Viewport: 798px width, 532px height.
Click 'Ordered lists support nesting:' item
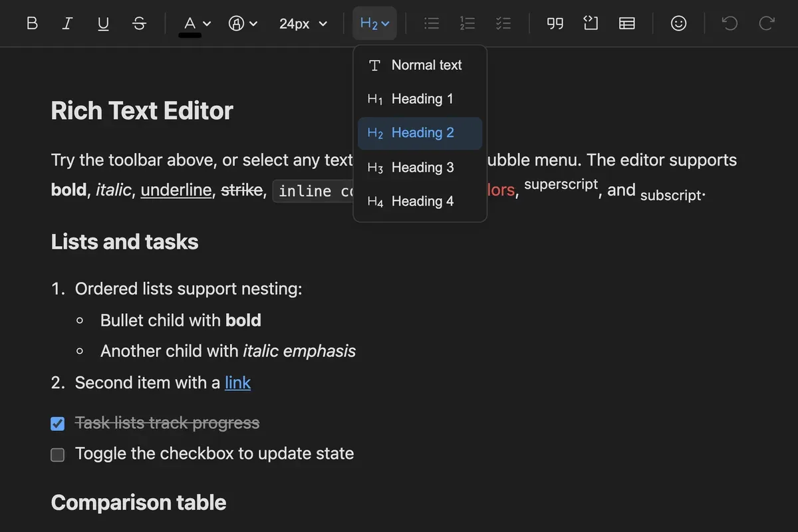coord(188,289)
